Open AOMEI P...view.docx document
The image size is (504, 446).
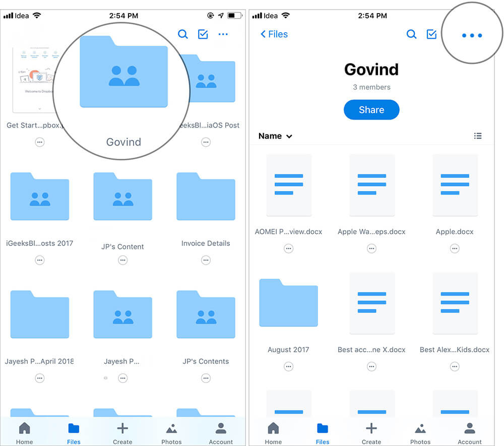point(289,185)
